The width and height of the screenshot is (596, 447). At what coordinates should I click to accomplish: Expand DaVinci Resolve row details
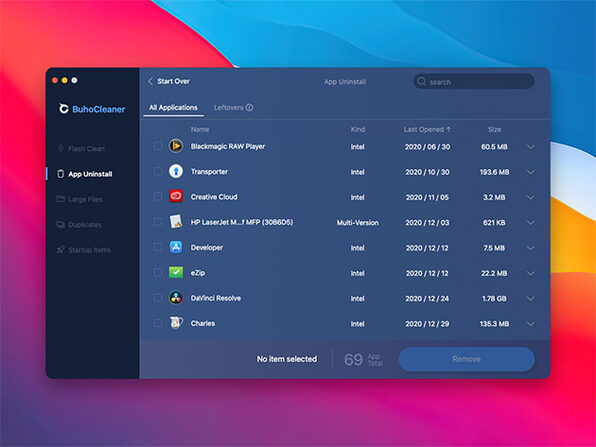point(531,298)
